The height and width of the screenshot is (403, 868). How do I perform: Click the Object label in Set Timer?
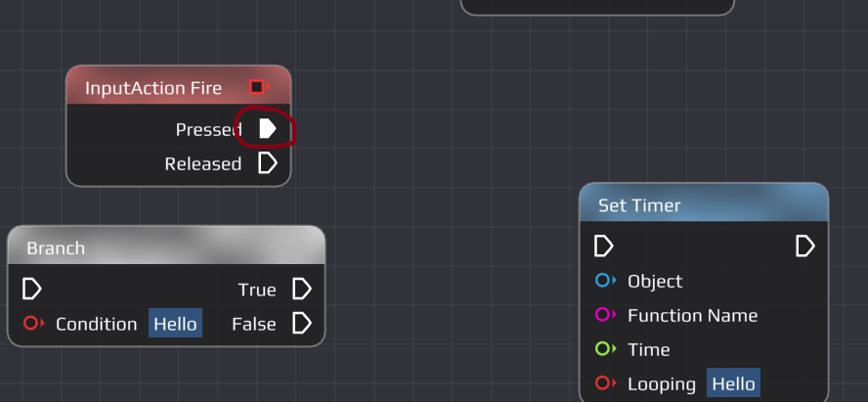(655, 282)
